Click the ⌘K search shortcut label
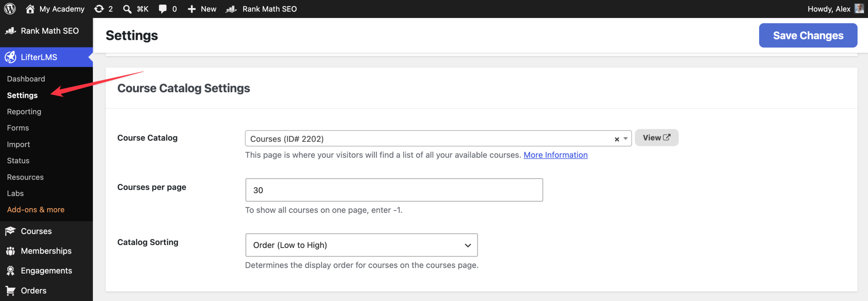The image size is (868, 301). [x=142, y=9]
